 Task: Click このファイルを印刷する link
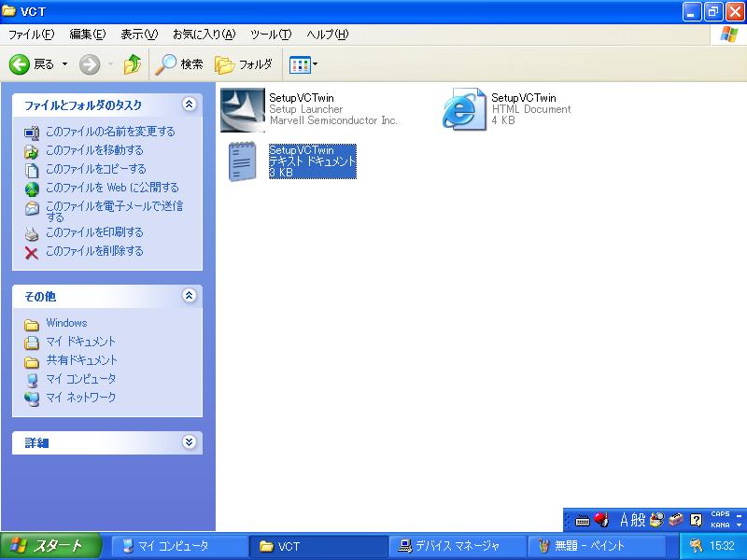click(94, 232)
